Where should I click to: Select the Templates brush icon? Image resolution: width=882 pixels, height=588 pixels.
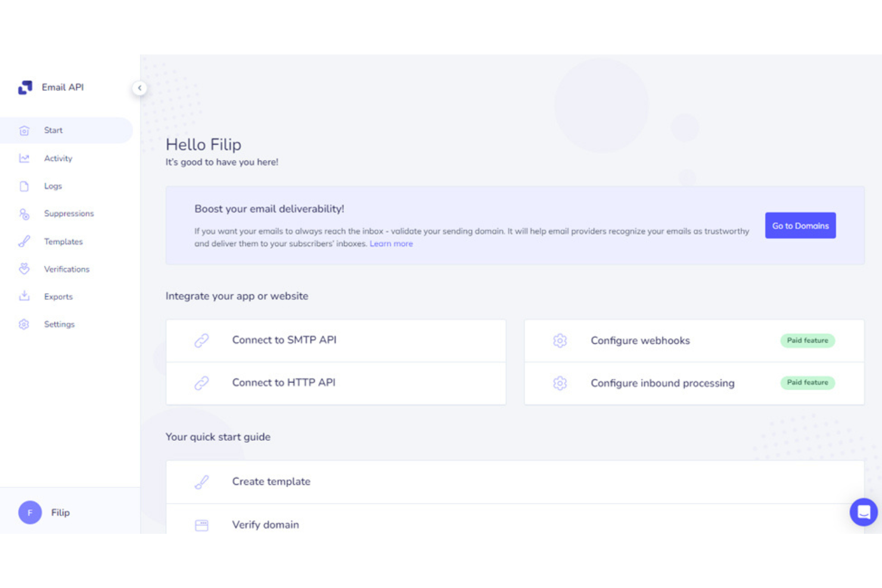pos(24,241)
